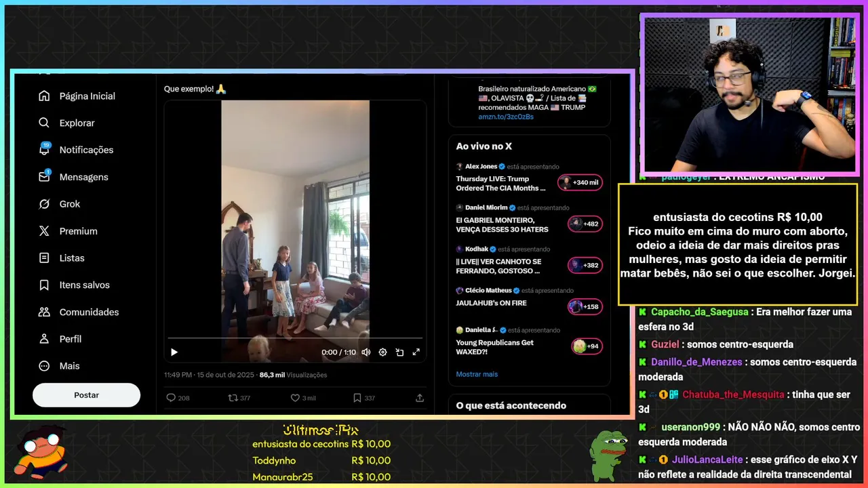Click chat user Guziel

(x=665, y=344)
